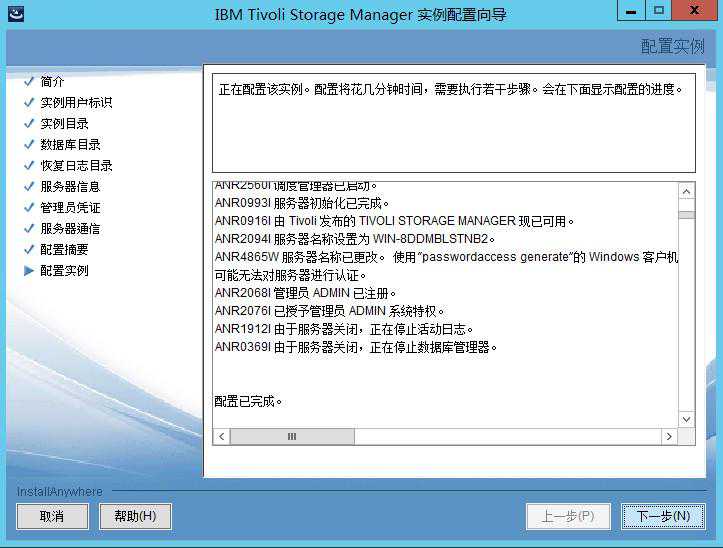Select the 服务器通信 step in sidebar
Screen dimensions: 723x548
[x=70, y=229]
